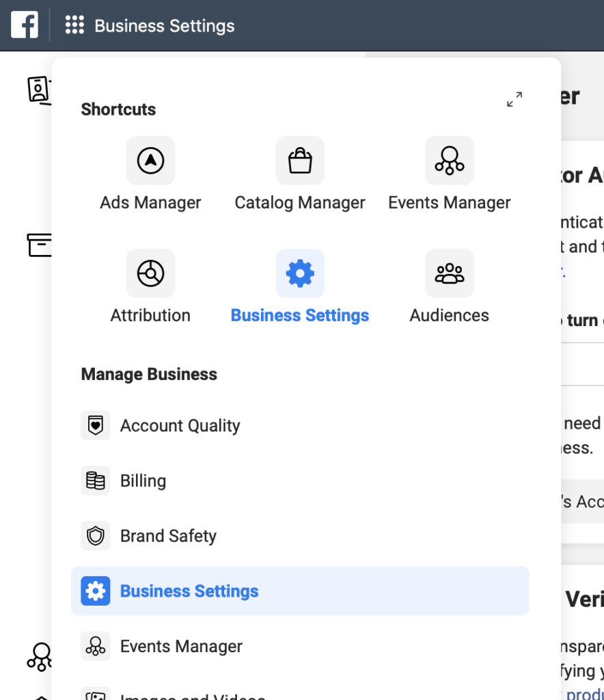Image resolution: width=604 pixels, height=700 pixels.
Task: Open the nine-dot apps grid menu
Action: pyautogui.click(x=74, y=26)
